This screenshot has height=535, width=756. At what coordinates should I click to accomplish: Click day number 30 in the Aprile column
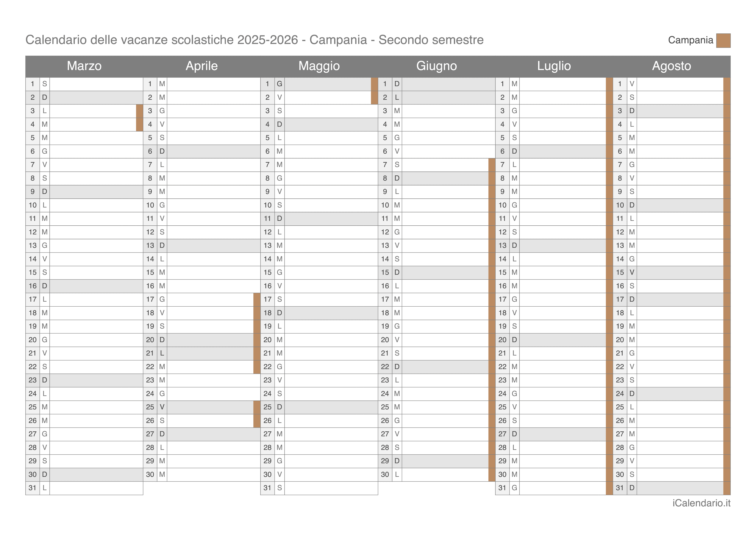tap(150, 475)
